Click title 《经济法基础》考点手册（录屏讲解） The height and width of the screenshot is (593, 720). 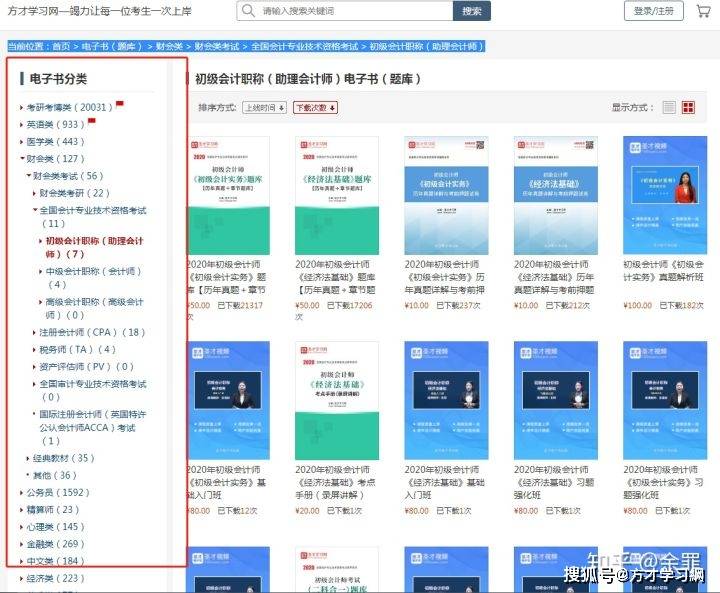(x=336, y=482)
